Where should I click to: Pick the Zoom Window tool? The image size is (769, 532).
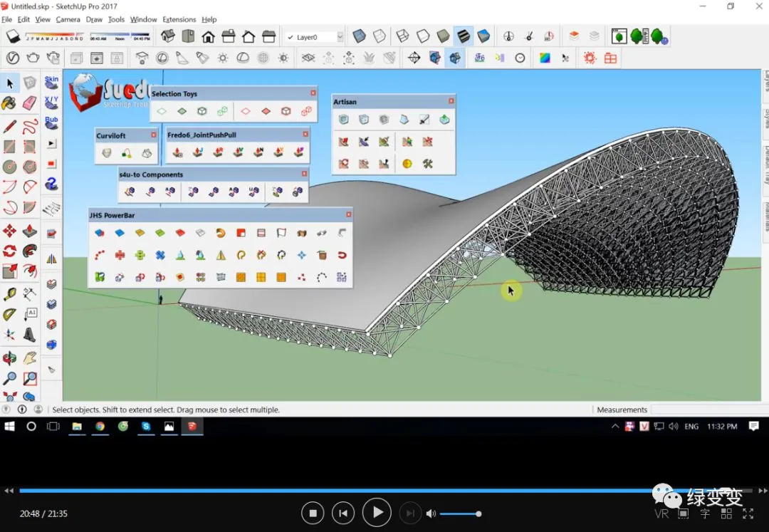click(29, 378)
